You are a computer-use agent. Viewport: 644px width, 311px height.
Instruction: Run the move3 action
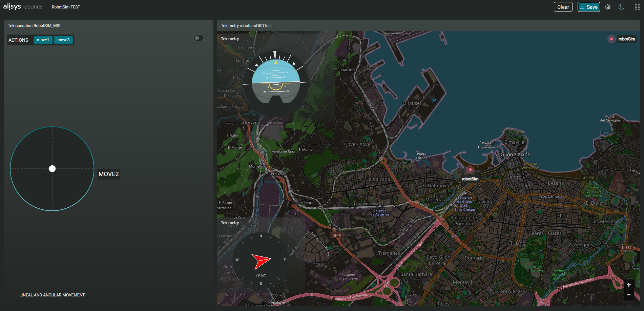[x=63, y=40]
